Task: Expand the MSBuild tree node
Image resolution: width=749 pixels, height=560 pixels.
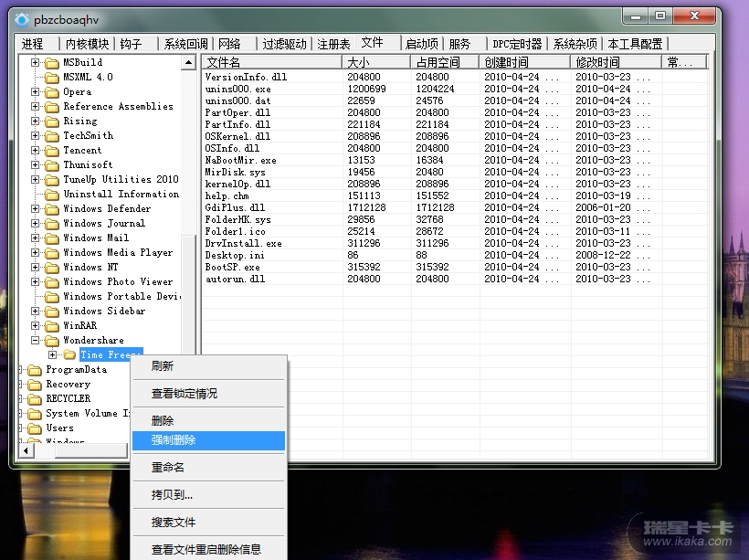Action: tap(36, 63)
